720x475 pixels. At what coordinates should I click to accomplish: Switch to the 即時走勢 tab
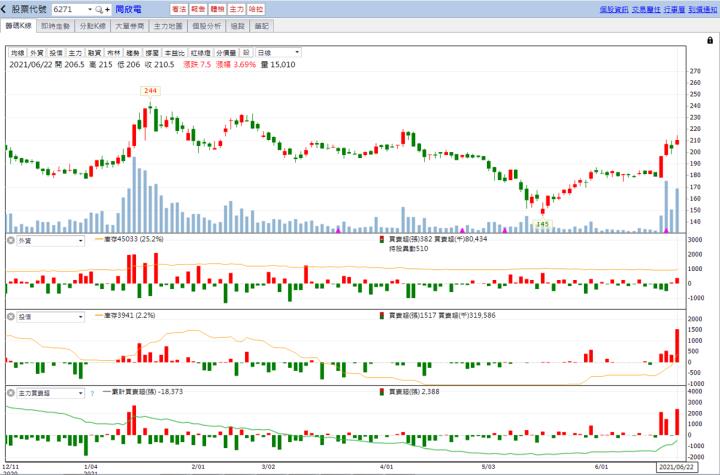pos(56,23)
